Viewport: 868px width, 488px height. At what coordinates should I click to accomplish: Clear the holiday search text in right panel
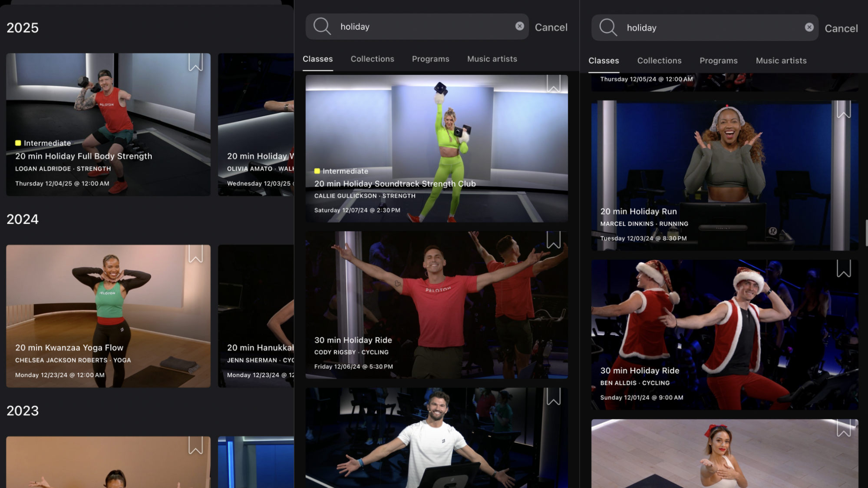pyautogui.click(x=809, y=27)
